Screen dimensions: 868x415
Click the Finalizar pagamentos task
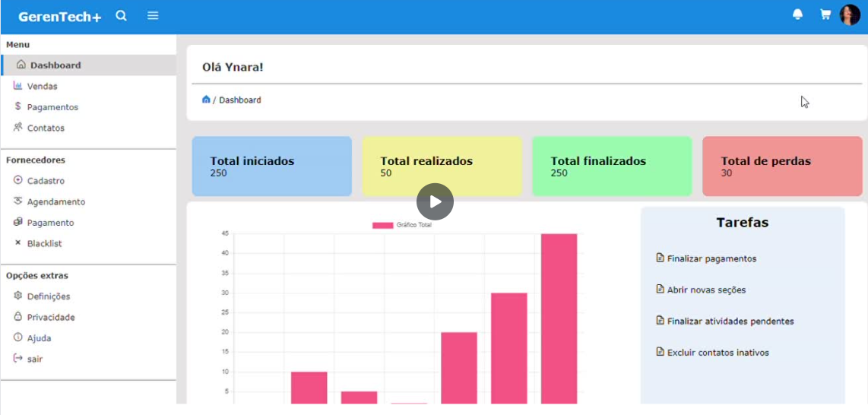(x=711, y=258)
